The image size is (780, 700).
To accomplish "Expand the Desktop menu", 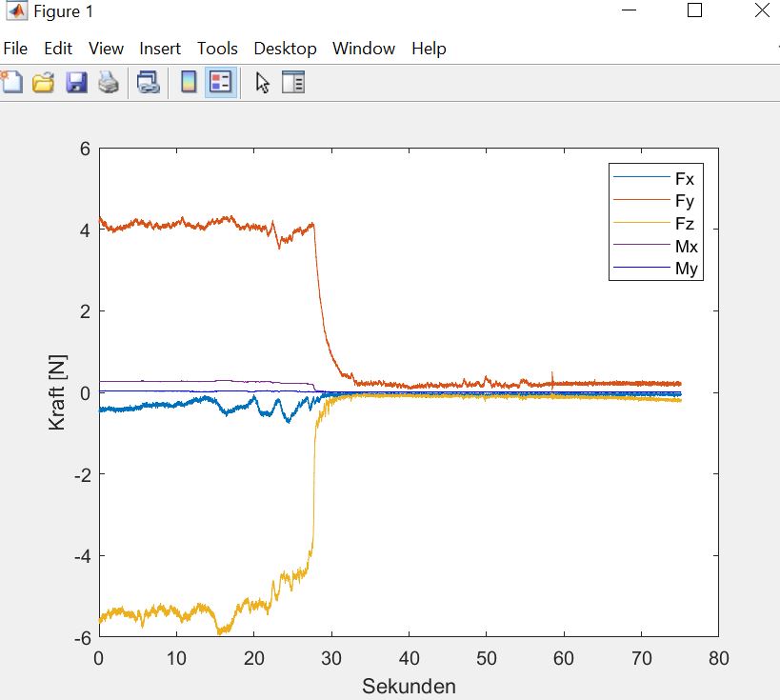I will 285,49.
